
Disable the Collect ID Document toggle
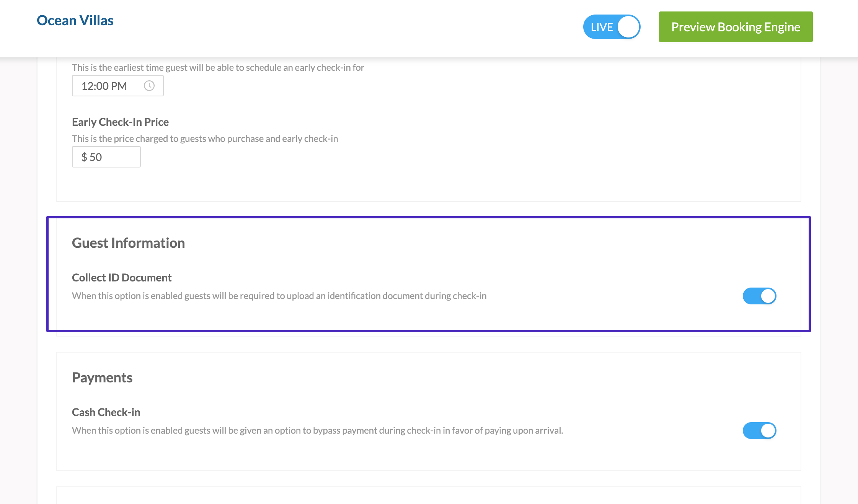pos(759,296)
